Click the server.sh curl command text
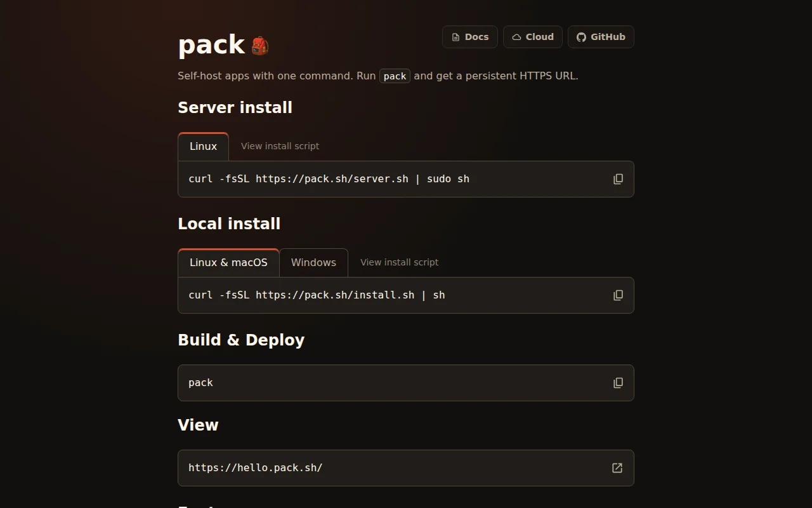 coord(329,179)
